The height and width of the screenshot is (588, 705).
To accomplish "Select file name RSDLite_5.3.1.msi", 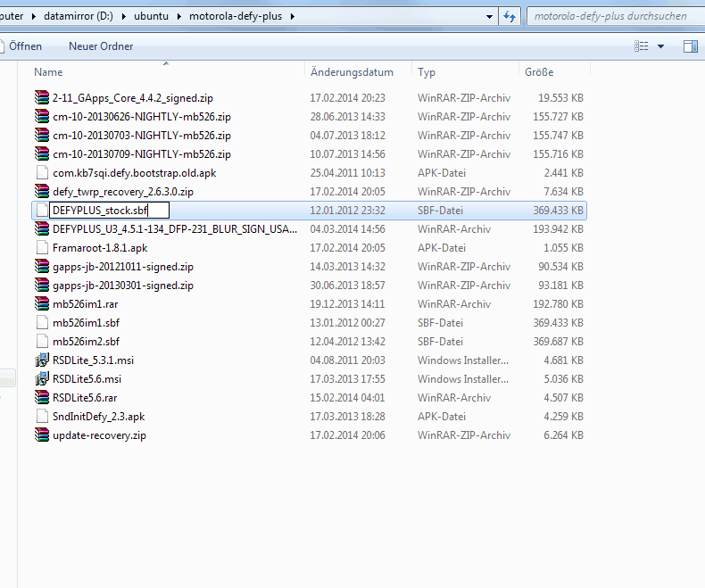I will point(93,360).
